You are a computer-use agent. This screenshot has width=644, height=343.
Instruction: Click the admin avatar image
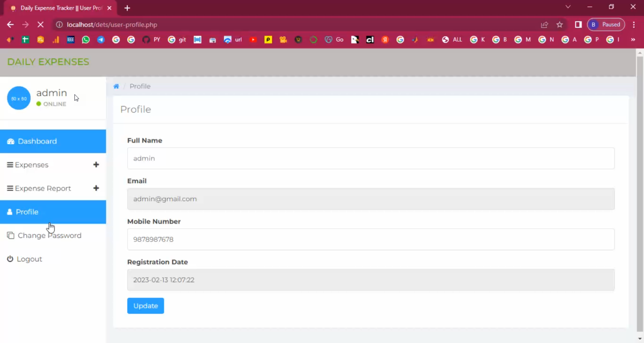pyautogui.click(x=19, y=98)
